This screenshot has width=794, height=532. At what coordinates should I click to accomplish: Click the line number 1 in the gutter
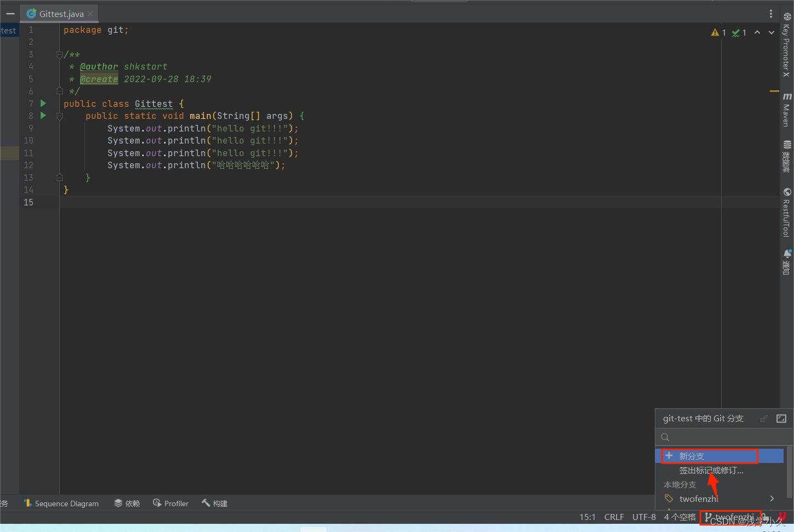click(x=31, y=30)
